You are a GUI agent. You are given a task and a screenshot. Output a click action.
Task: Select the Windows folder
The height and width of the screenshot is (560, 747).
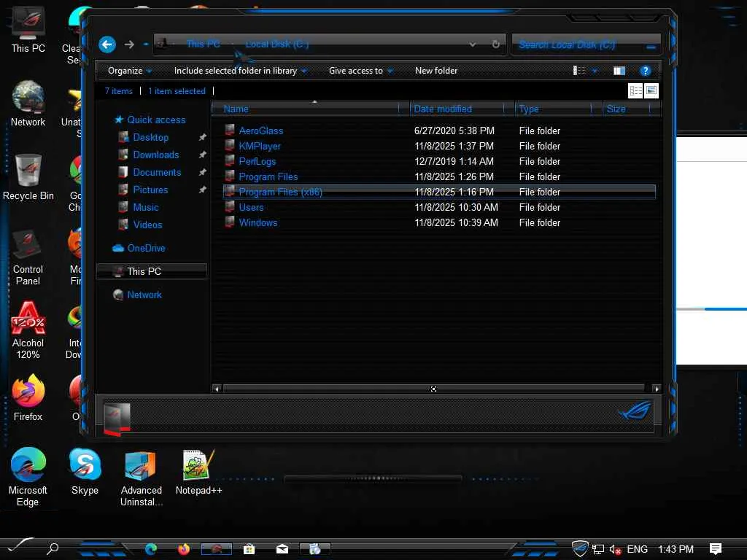pos(258,222)
